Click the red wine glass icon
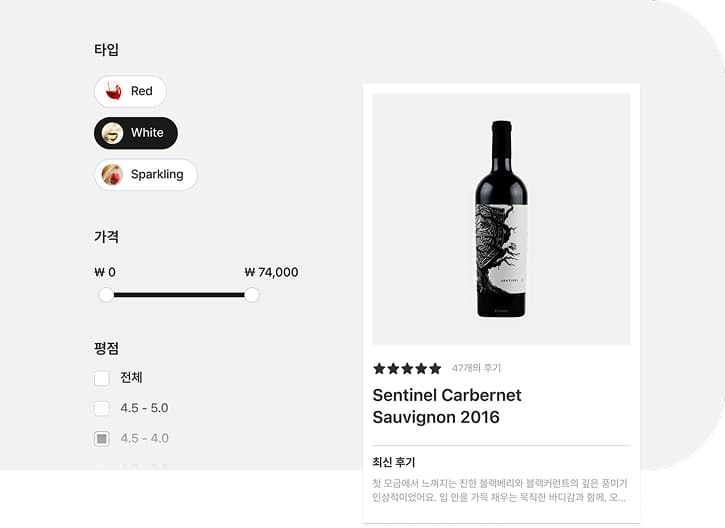 [x=113, y=91]
